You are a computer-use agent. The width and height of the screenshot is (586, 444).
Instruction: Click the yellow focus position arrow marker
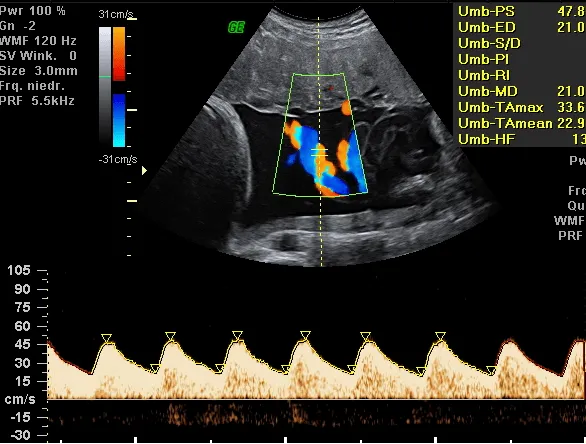tap(144, 170)
